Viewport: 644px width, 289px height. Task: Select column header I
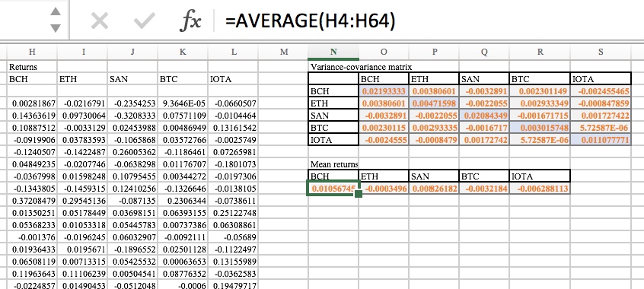pyautogui.click(x=82, y=52)
